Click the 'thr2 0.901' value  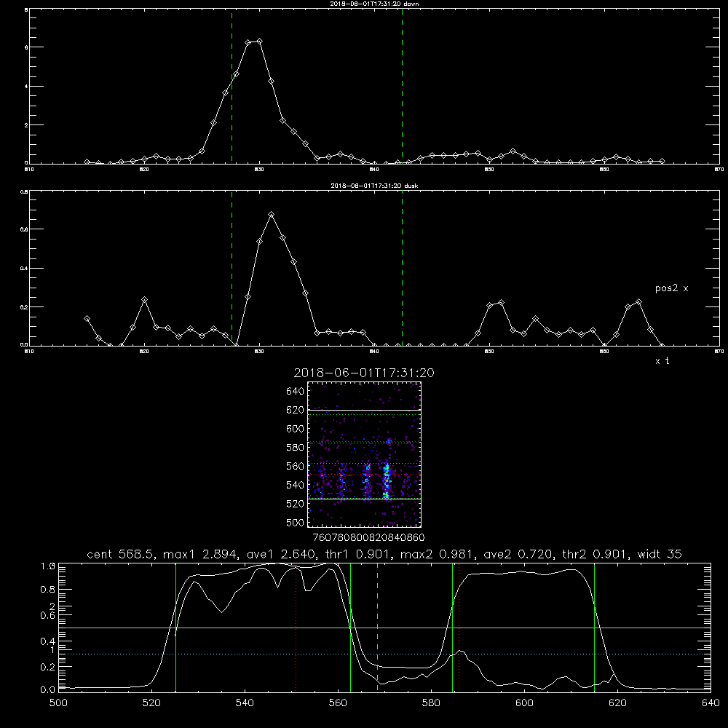[x=597, y=554]
